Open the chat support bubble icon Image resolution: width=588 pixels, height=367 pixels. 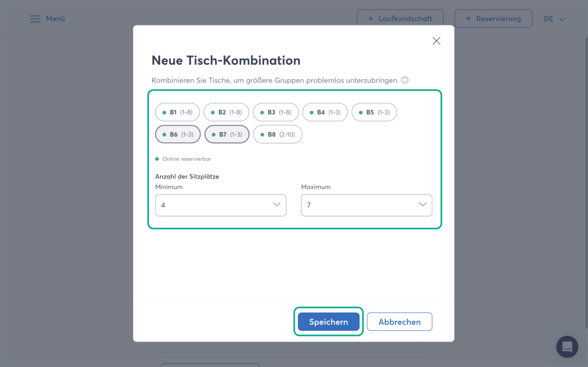pyautogui.click(x=567, y=347)
